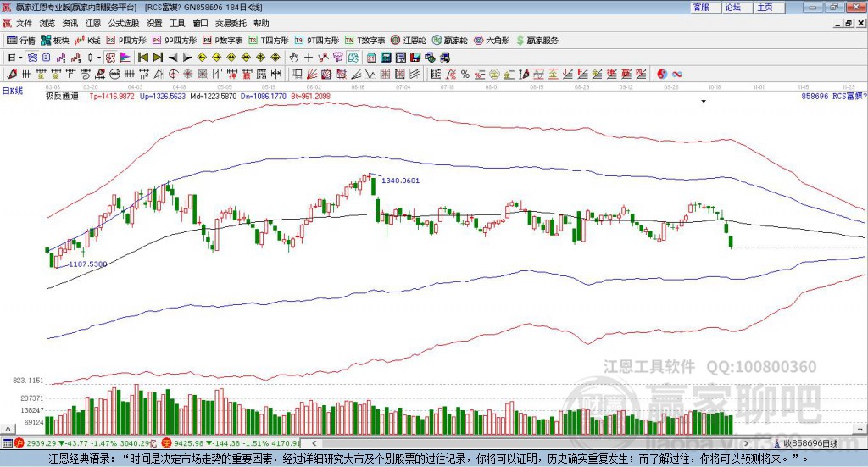Viewport: 868px width, 467px height.
Task: Jump to last bar icon
Action: coord(158,58)
